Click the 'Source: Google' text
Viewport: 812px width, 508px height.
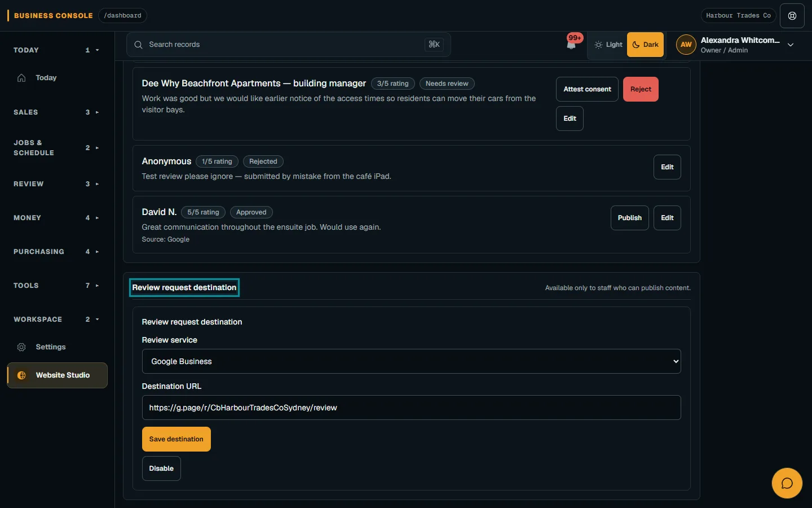click(165, 239)
